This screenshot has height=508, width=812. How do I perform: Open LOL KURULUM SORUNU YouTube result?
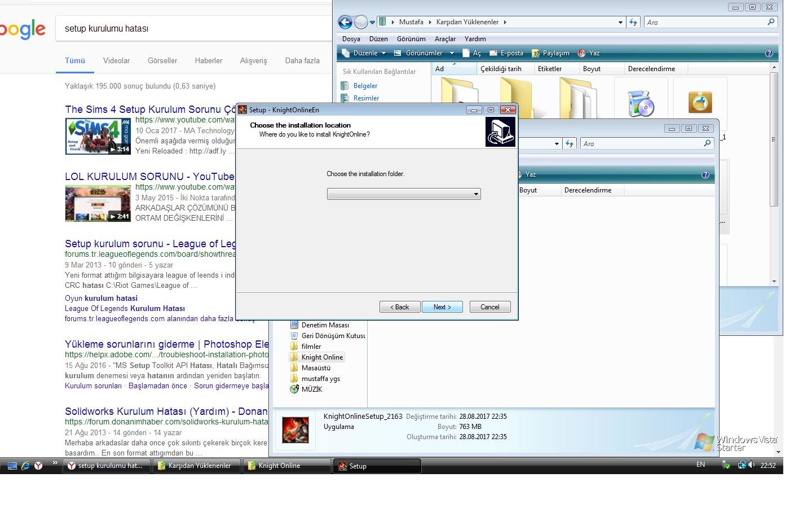point(149,177)
